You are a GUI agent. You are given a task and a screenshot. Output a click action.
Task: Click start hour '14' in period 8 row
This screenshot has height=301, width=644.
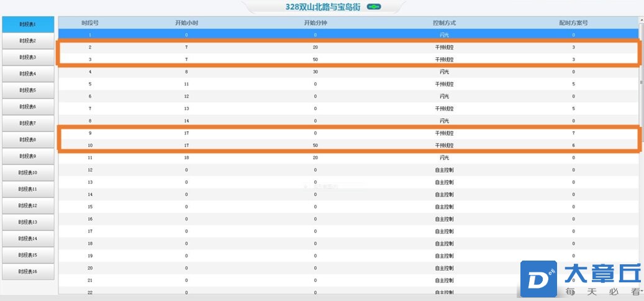(186, 121)
